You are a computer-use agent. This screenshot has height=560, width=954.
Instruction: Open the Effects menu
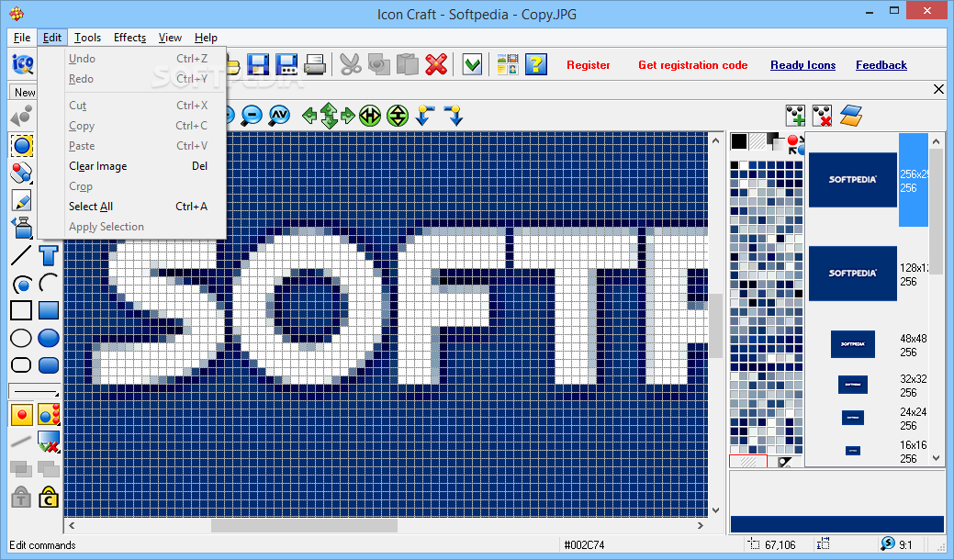click(x=129, y=38)
